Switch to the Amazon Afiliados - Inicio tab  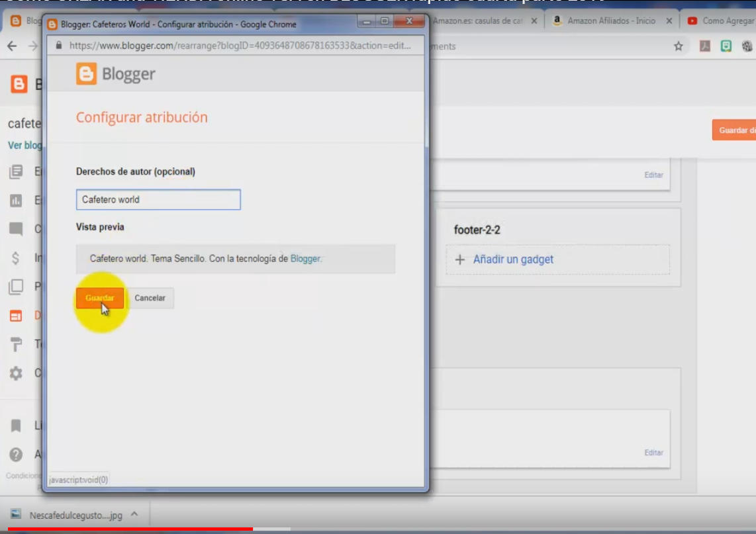point(611,21)
